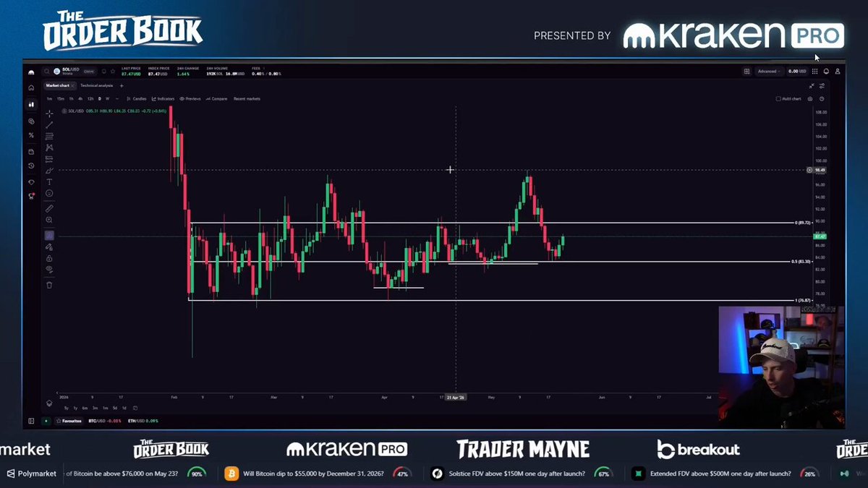This screenshot has width=868, height=488.
Task: Open the apps grid menu icon
Action: pyautogui.click(x=815, y=72)
